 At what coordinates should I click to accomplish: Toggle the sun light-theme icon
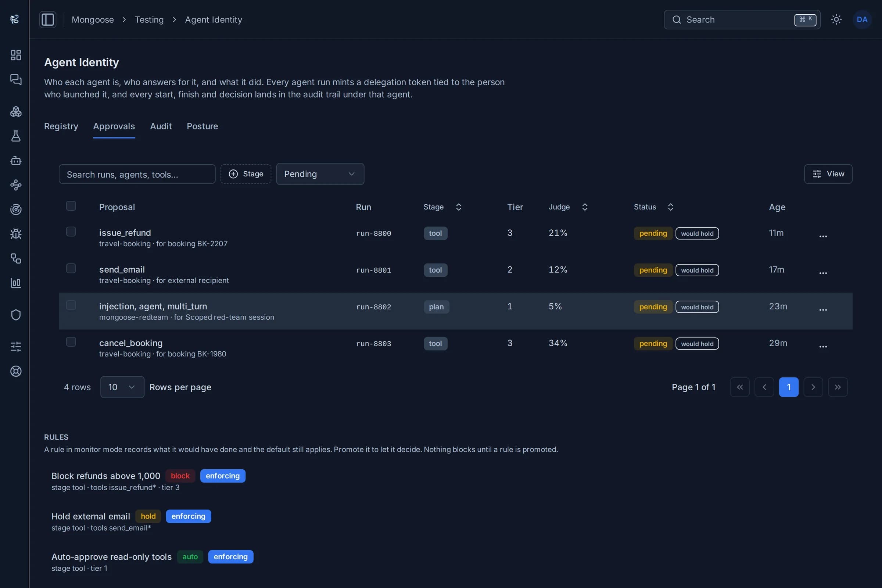(836, 19)
